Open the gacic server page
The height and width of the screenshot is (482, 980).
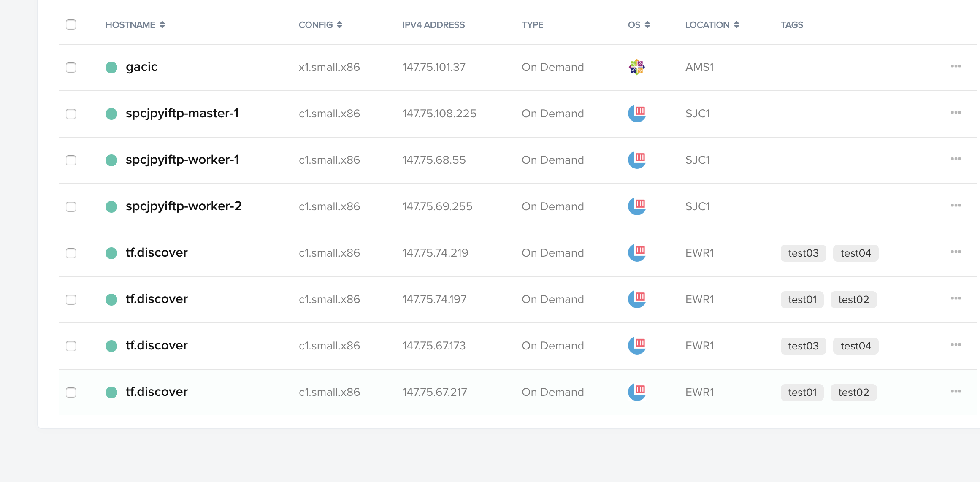point(141,67)
